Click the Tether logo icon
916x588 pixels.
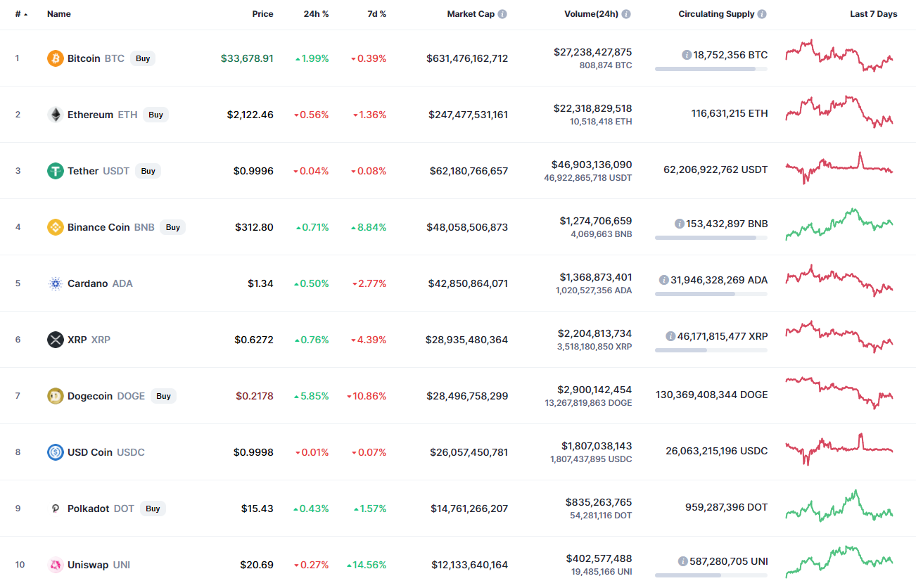tap(56, 171)
